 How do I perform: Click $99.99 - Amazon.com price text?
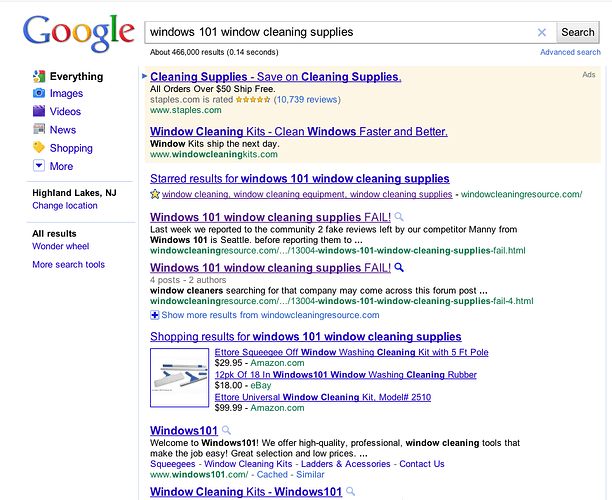click(260, 408)
